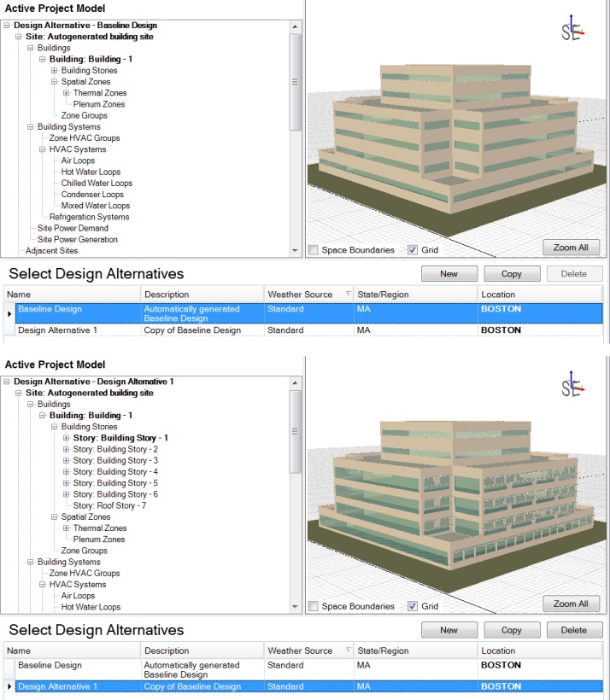Click New button in lower alternatives panel
This screenshot has width=610, height=700.
[x=449, y=630]
